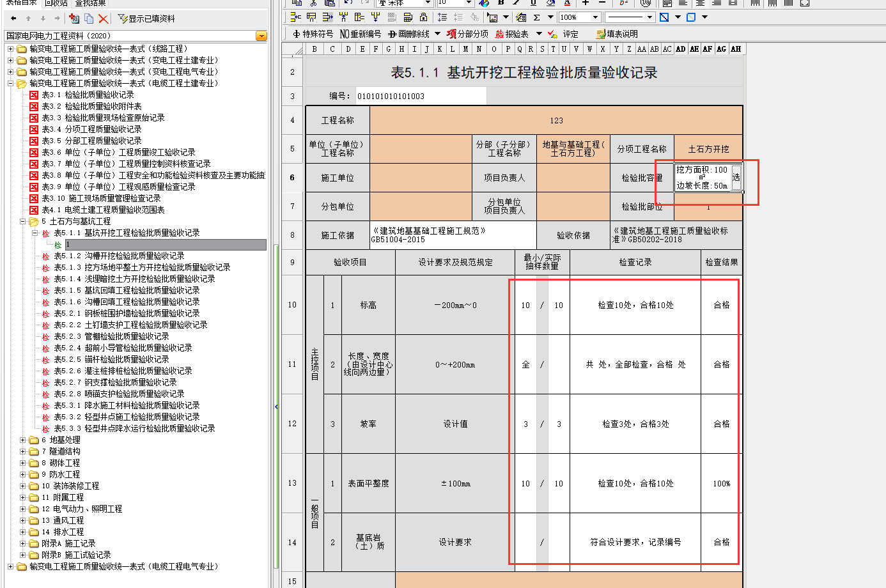Toggle 显示已填资料 filter
886x588 pixels.
click(146, 19)
